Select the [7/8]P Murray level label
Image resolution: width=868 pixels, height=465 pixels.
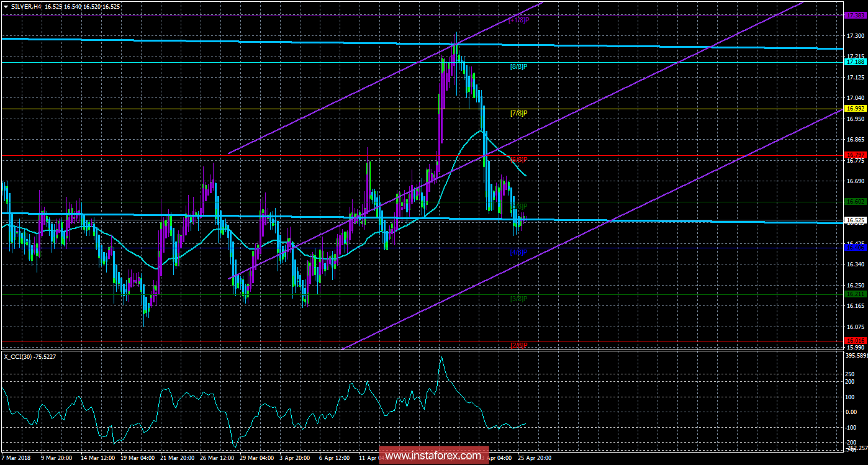518,113
